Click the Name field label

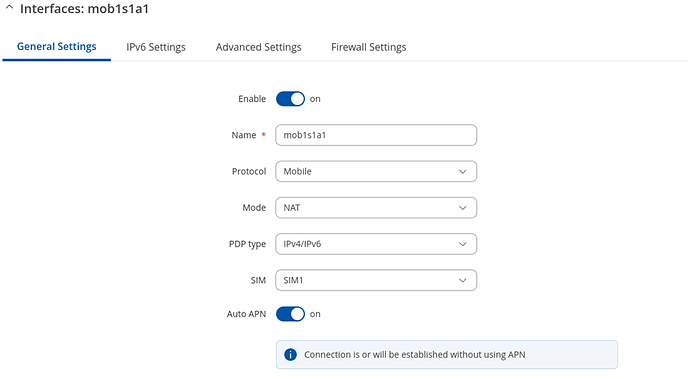tap(244, 135)
